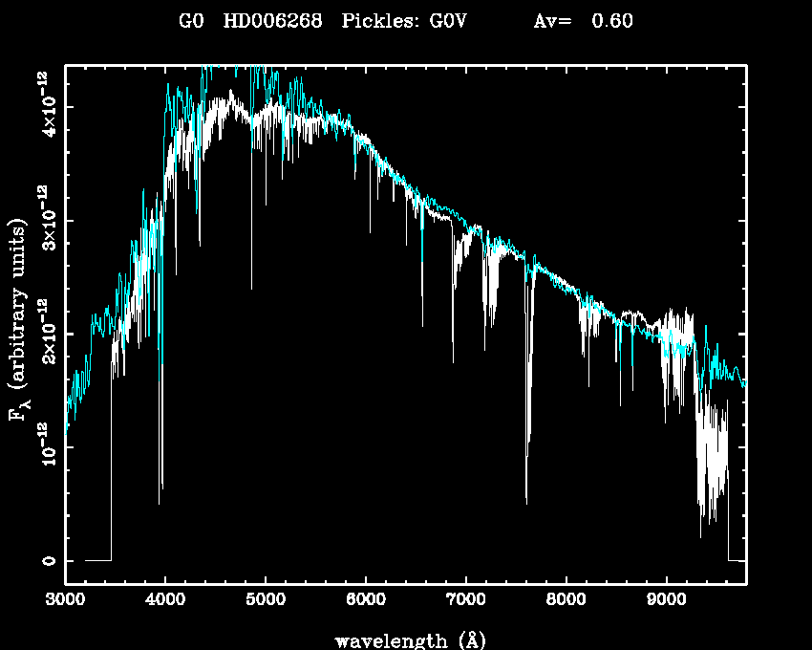Click bottom of deep absorption dip near 7600 Å

[526, 499]
